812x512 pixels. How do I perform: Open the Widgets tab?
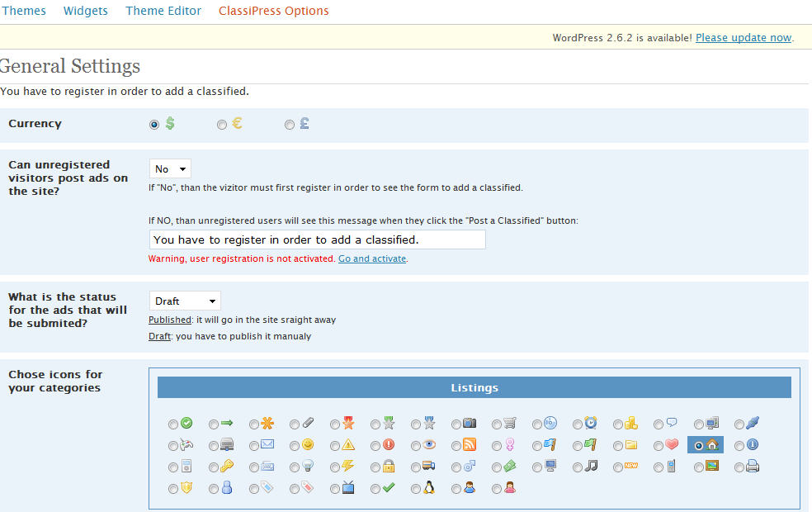pyautogui.click(x=86, y=11)
